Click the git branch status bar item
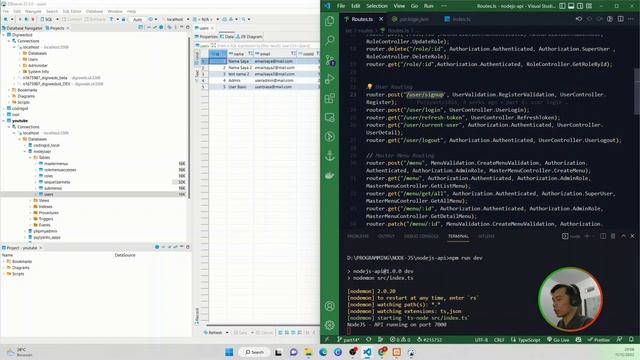This screenshot has width=640, height=360. pyautogui.click(x=348, y=340)
